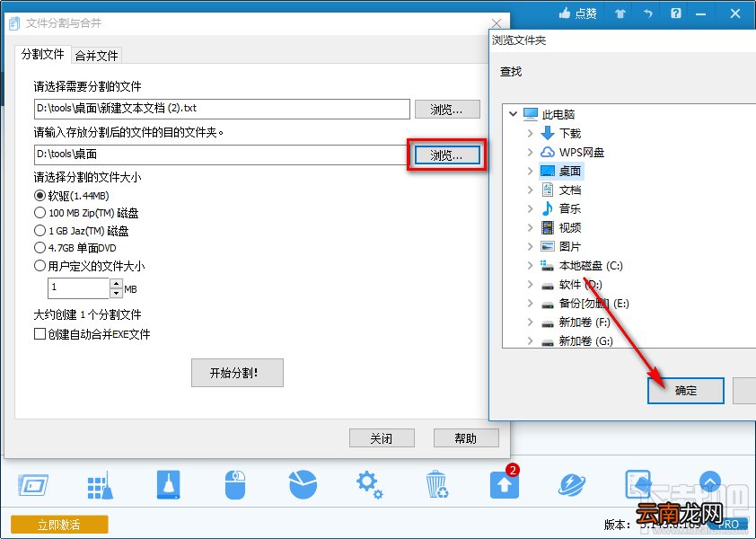Select the 1 GB Jaz(TM) 磁盘 option
Viewport: 756px width, 539px height.
pos(40,230)
